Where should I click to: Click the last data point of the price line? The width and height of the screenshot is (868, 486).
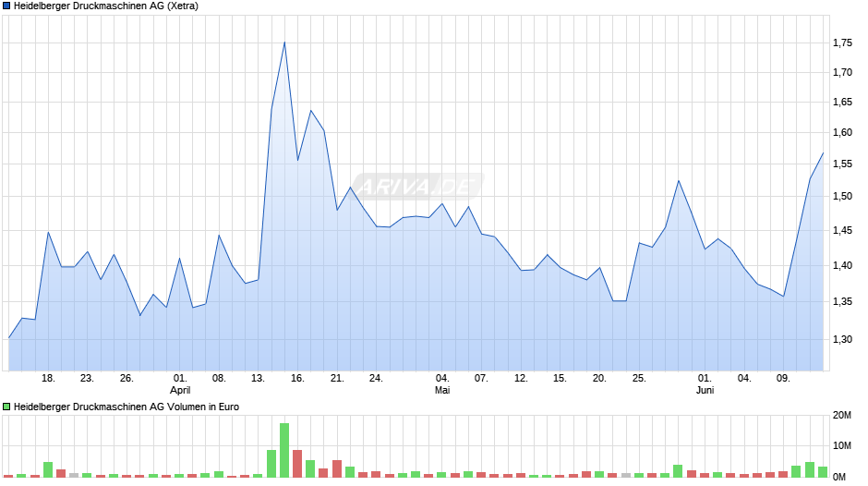pos(823,153)
